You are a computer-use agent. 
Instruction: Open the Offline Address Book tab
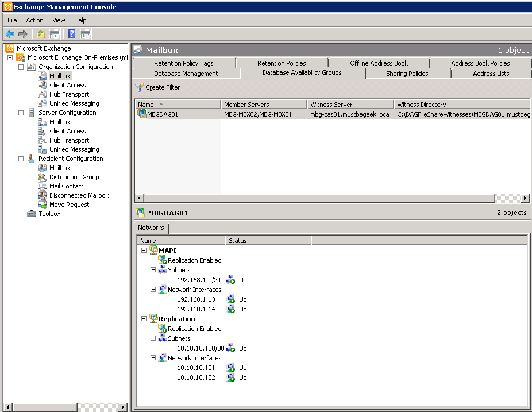click(379, 63)
